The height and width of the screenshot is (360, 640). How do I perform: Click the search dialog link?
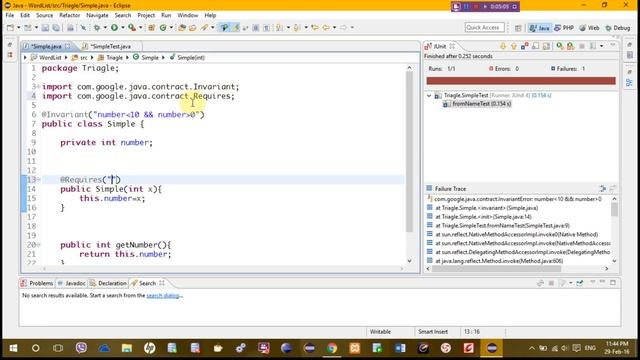(x=164, y=296)
